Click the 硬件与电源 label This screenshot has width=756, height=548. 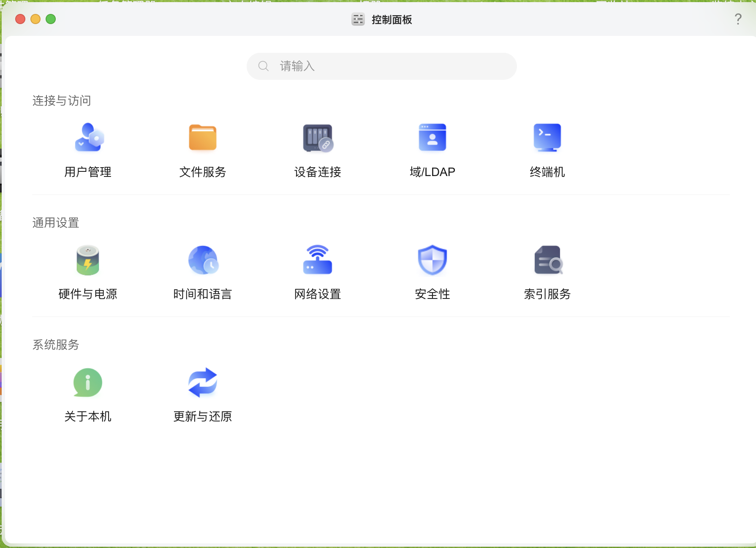(x=88, y=294)
